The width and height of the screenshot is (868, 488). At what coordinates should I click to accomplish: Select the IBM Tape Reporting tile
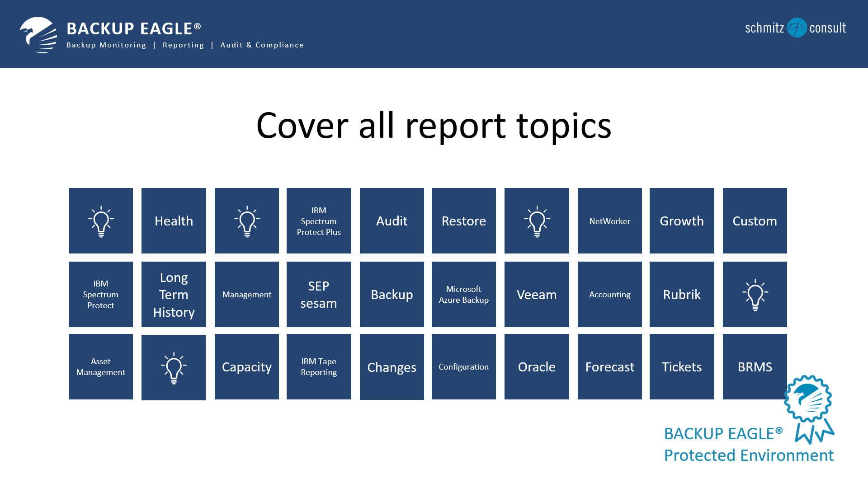[319, 367]
